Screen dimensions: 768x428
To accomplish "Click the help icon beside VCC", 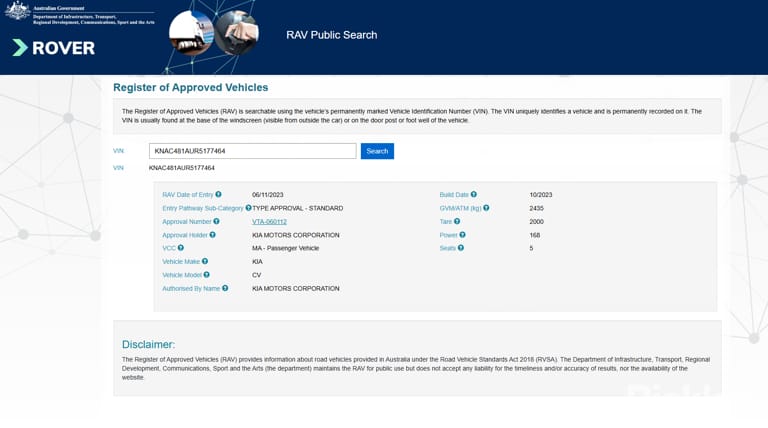I will [181, 248].
